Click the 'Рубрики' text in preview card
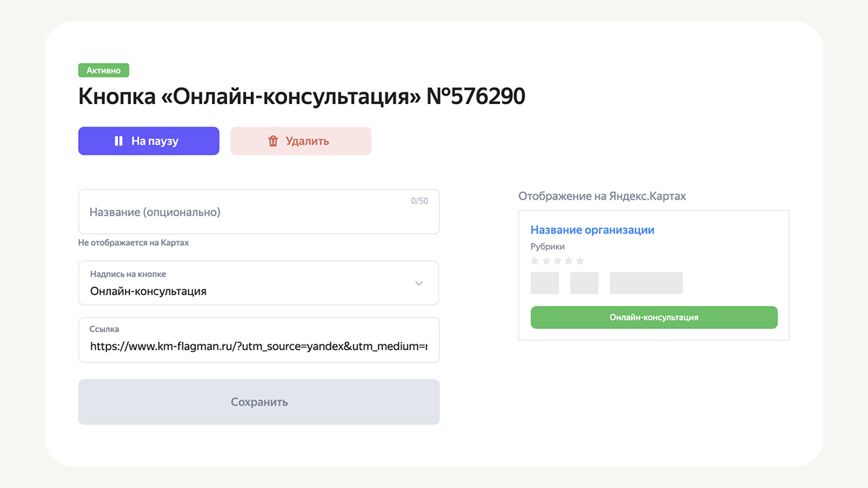This screenshot has height=488, width=868. click(548, 247)
